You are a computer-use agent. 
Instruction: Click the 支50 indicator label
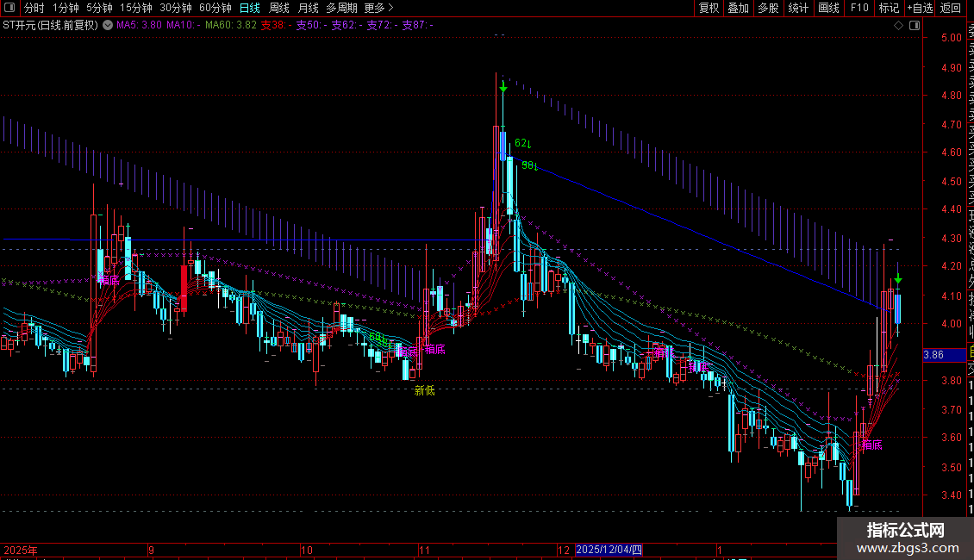(x=311, y=26)
